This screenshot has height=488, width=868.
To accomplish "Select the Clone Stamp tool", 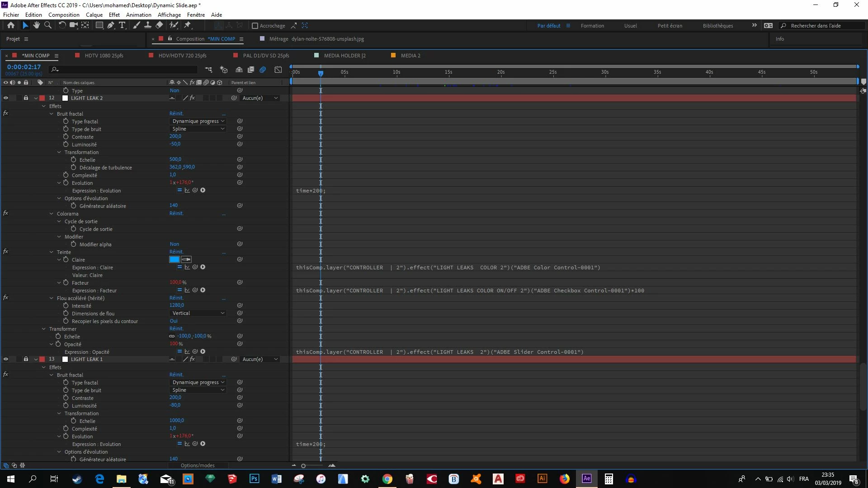I will 148,25.
